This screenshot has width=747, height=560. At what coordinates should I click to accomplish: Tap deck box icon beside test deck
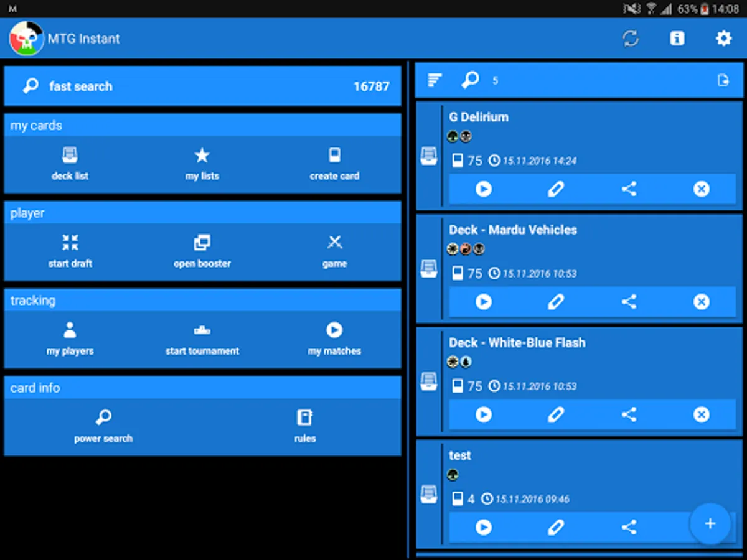[x=429, y=494]
